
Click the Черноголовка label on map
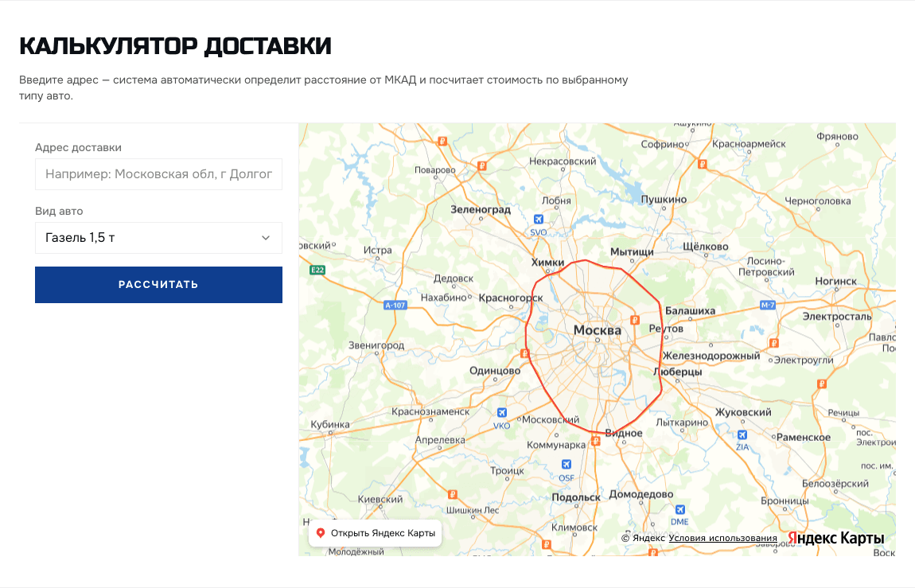(818, 201)
